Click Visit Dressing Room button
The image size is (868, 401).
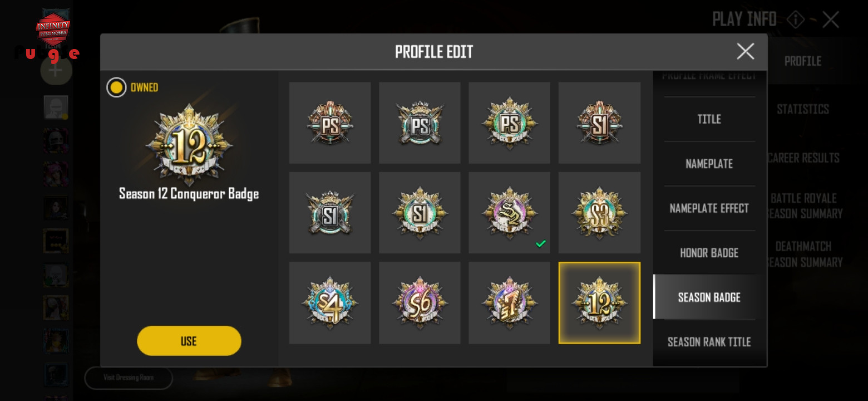pyautogui.click(x=129, y=378)
